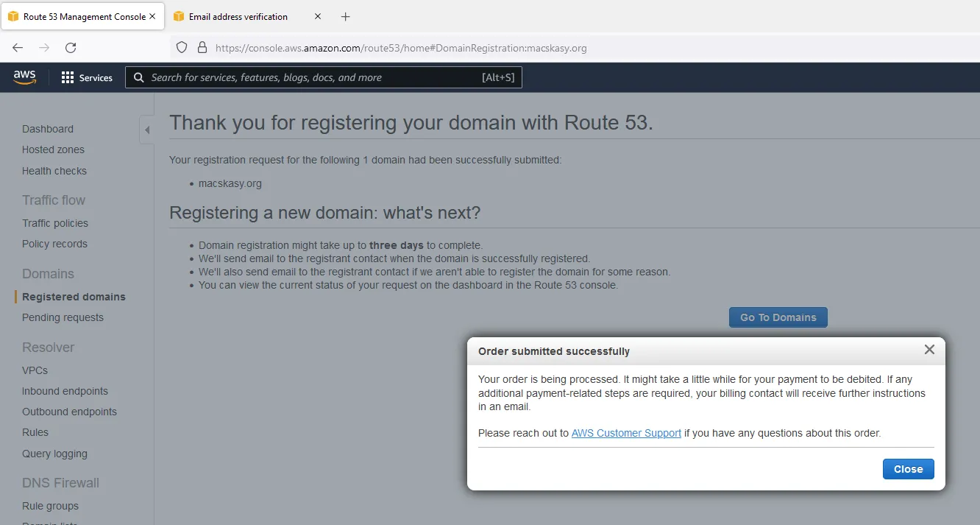980x525 pixels.
Task: Close the Route 53 Management Console tab
Action: click(152, 16)
